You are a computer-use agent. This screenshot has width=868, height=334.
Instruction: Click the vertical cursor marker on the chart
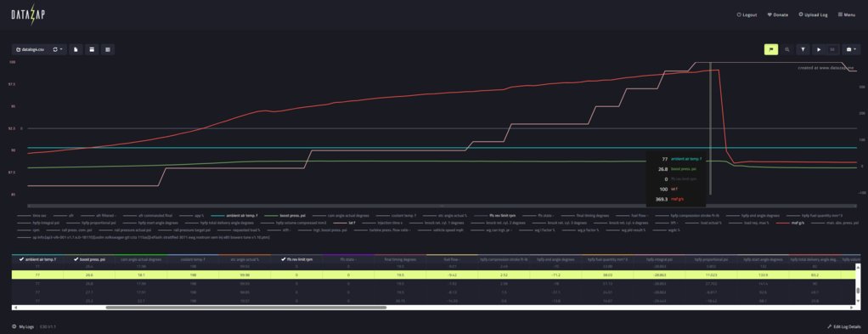coord(710,127)
